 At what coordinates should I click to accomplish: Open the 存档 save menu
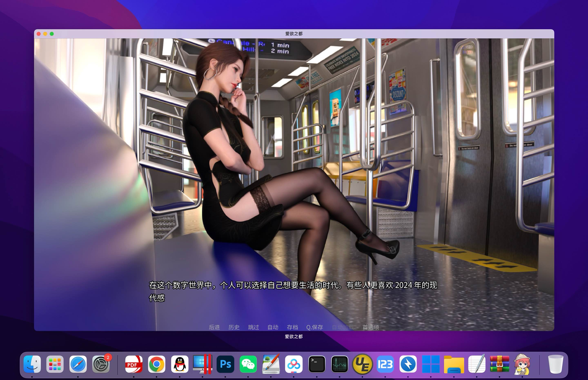click(x=292, y=327)
